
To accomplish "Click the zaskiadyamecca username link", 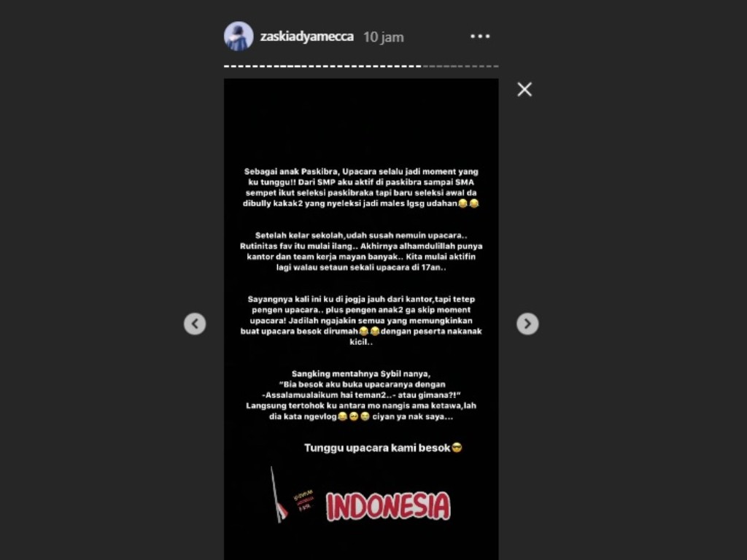I will 307,36.
